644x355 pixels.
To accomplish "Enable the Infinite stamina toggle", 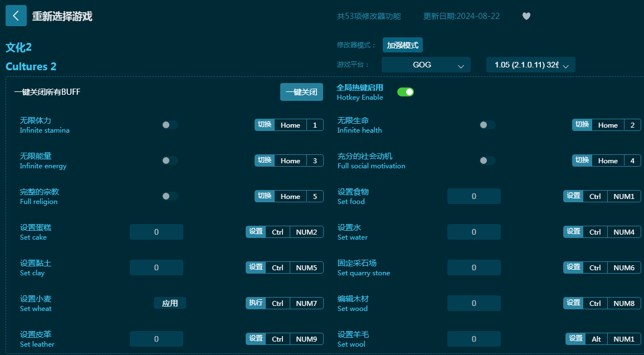I will pos(170,125).
